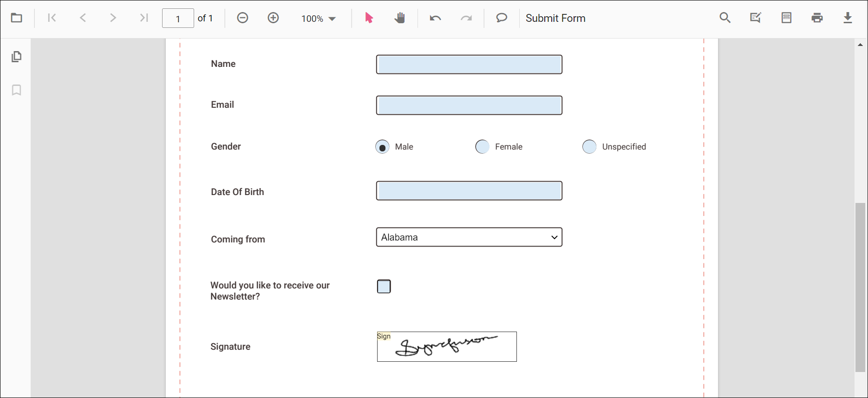Switch to the hand pan tool
The width and height of the screenshot is (868, 398).
click(399, 18)
